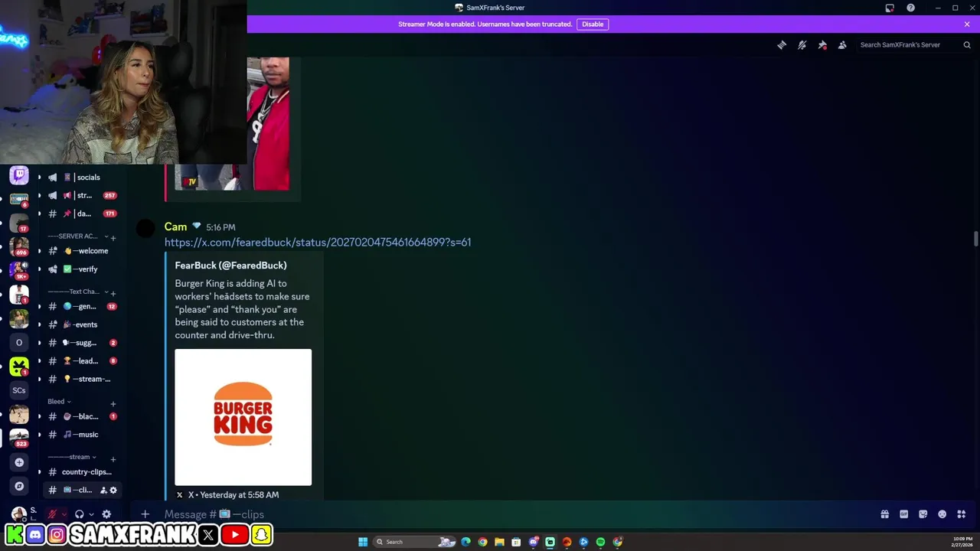Open the Discover compass icon
Image resolution: width=980 pixels, height=551 pixels.
(19, 486)
